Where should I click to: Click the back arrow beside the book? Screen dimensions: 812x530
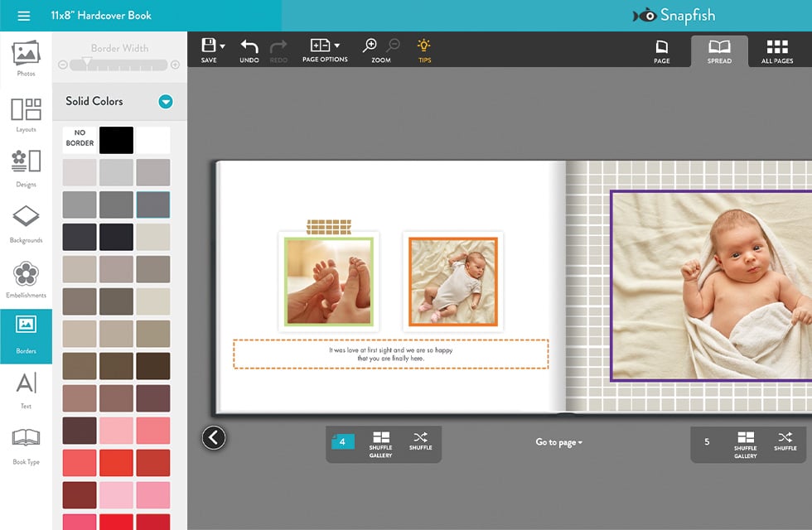tap(213, 437)
